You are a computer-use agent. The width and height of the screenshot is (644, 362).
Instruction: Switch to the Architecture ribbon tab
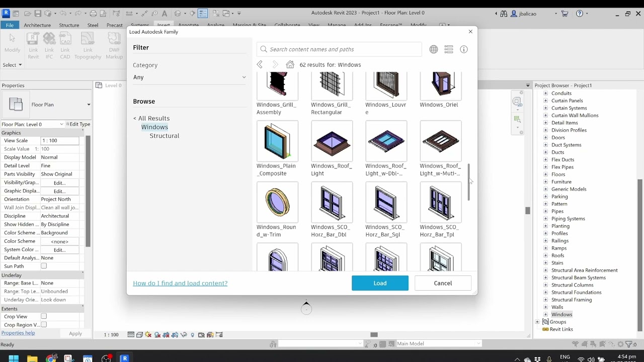click(37, 25)
